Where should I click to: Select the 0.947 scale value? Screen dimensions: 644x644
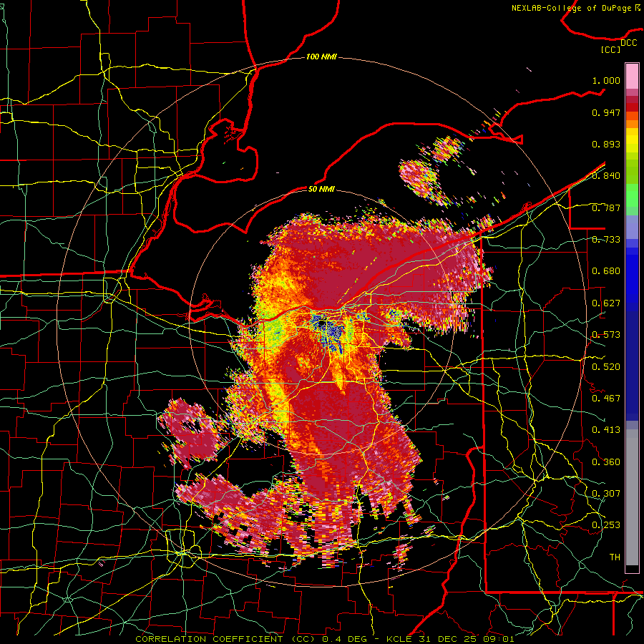coord(606,112)
